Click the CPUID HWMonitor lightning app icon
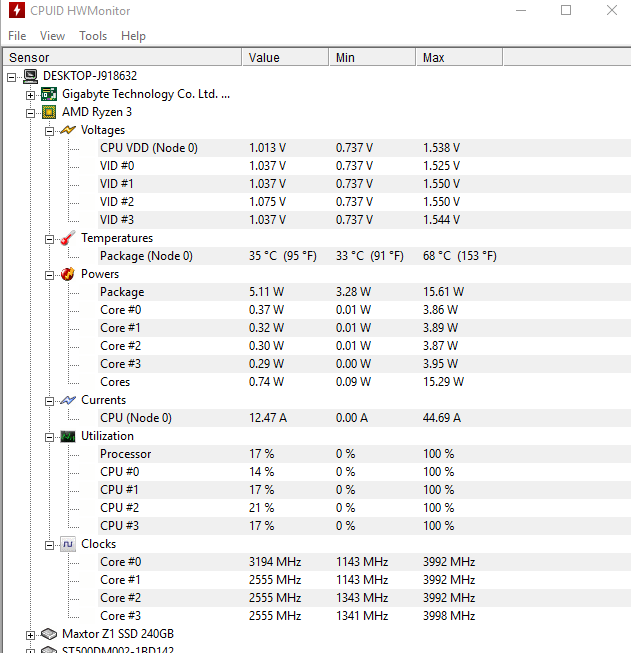The image size is (631, 653). [x=17, y=10]
